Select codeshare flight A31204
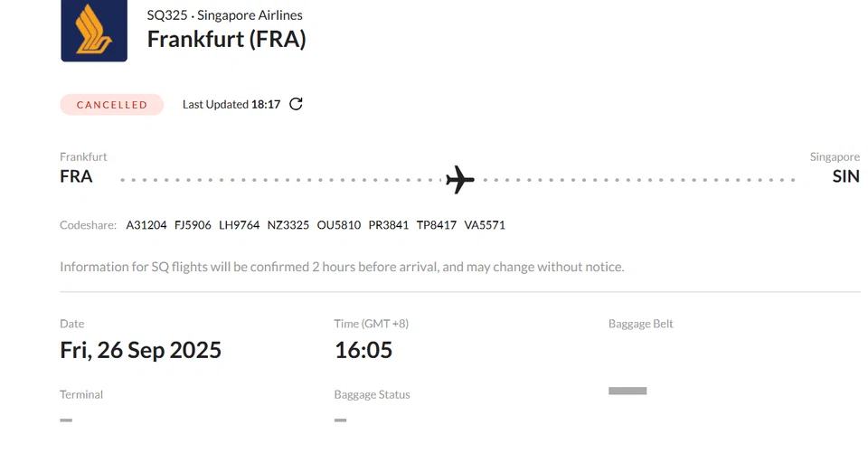The image size is (868, 453). click(146, 225)
